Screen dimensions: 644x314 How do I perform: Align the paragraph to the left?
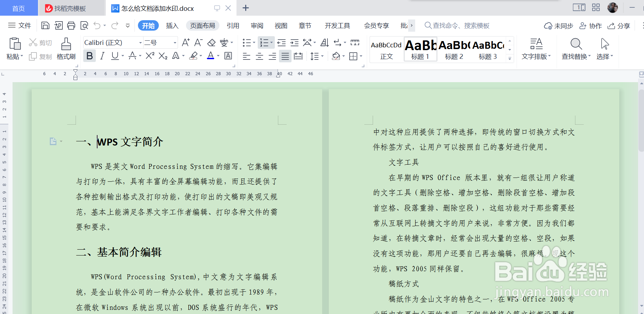point(247,56)
